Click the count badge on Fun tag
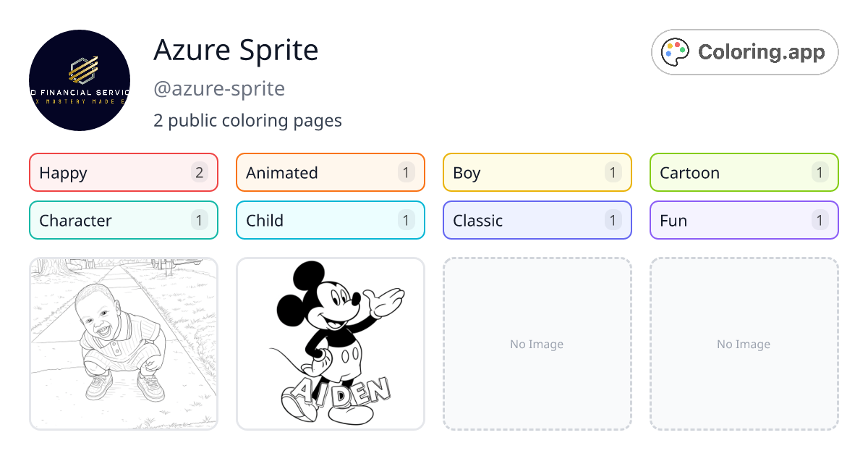This screenshot has width=868, height=456. tap(820, 220)
